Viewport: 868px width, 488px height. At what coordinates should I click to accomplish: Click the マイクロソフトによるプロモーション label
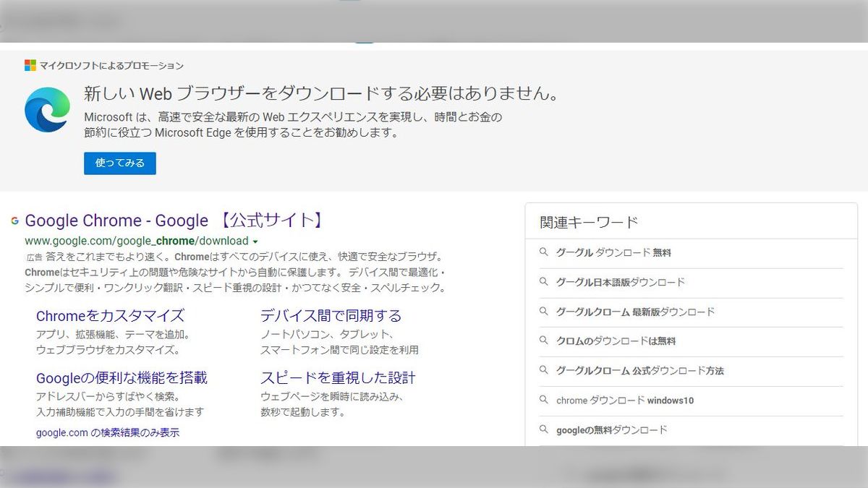point(111,65)
